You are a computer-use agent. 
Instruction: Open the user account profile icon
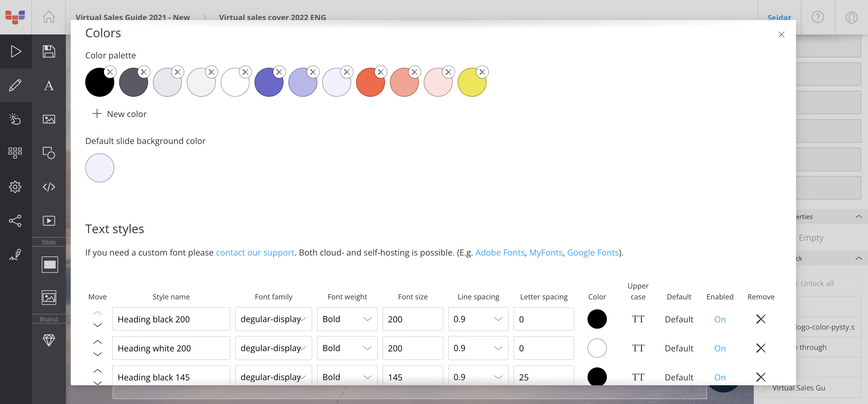[x=851, y=17]
